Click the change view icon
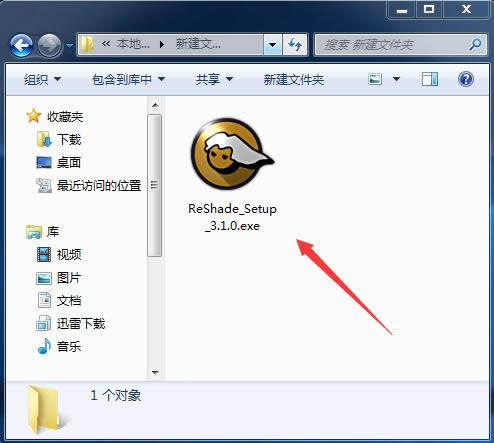Image resolution: width=494 pixels, height=443 pixels. coord(375,79)
